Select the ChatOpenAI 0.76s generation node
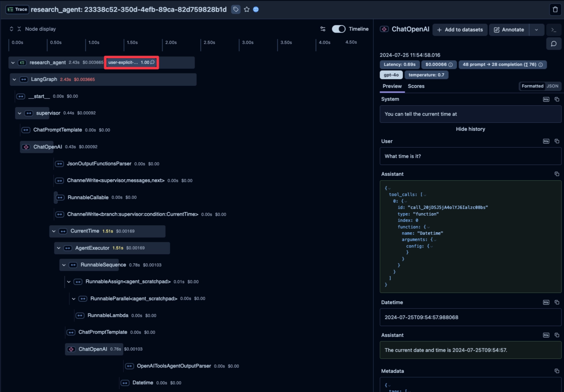The image size is (564, 392). coord(94,349)
